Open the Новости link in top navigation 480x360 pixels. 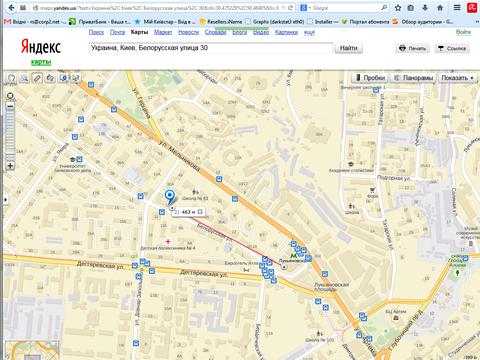(188, 32)
